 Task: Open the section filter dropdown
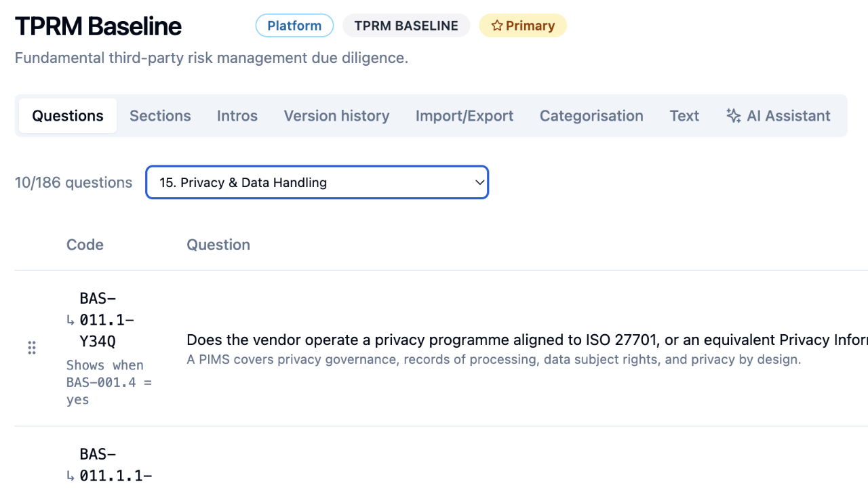(x=317, y=182)
